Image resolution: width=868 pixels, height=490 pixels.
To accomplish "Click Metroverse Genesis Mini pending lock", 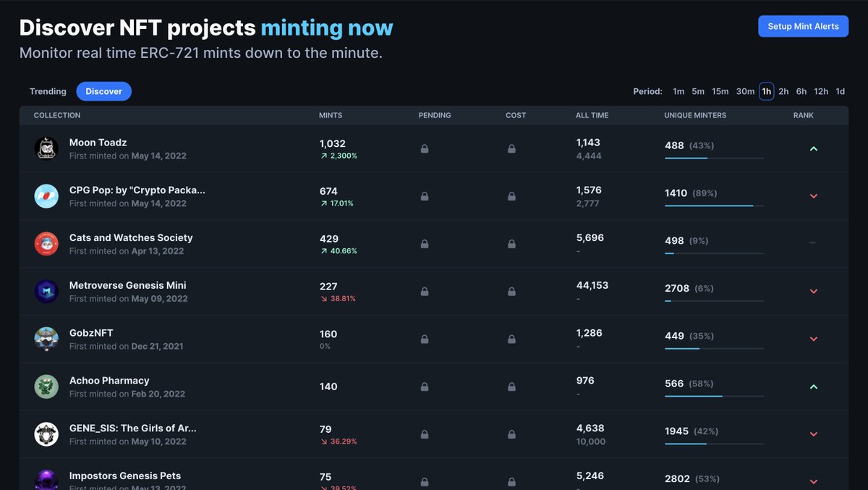I will (x=425, y=292).
